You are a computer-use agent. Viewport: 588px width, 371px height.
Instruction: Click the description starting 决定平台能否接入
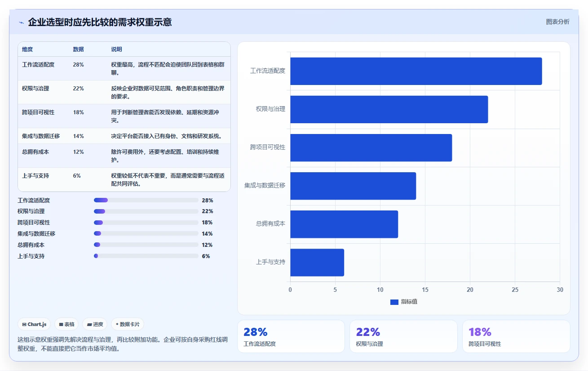click(166, 136)
